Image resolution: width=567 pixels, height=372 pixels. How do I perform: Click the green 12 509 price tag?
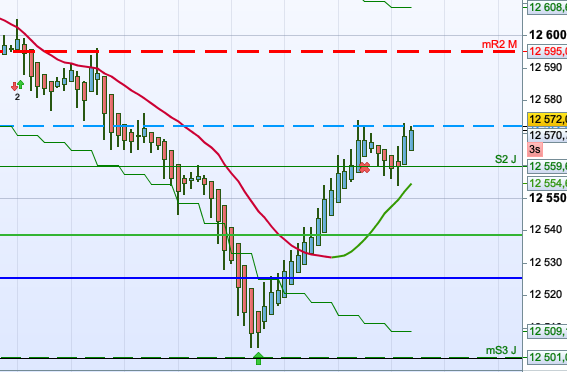tap(547, 331)
